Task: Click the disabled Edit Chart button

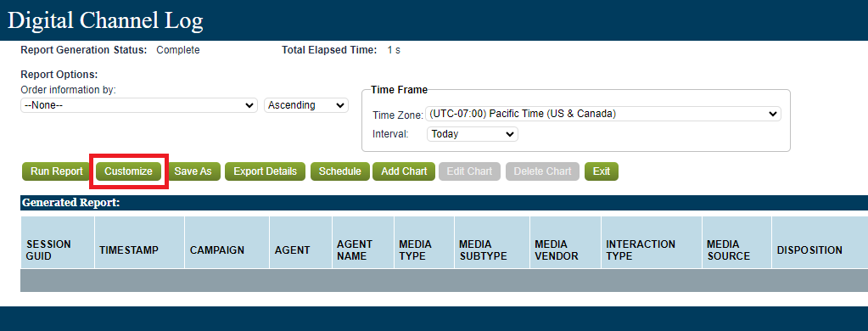Action: (469, 171)
